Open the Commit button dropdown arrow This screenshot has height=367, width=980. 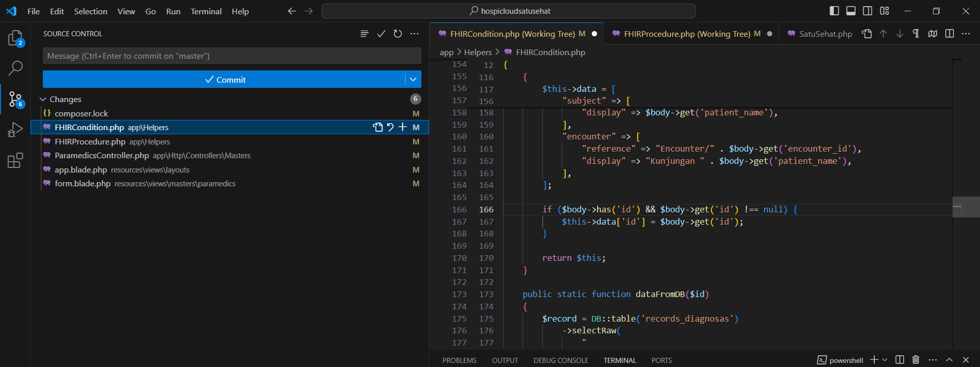[x=413, y=80]
